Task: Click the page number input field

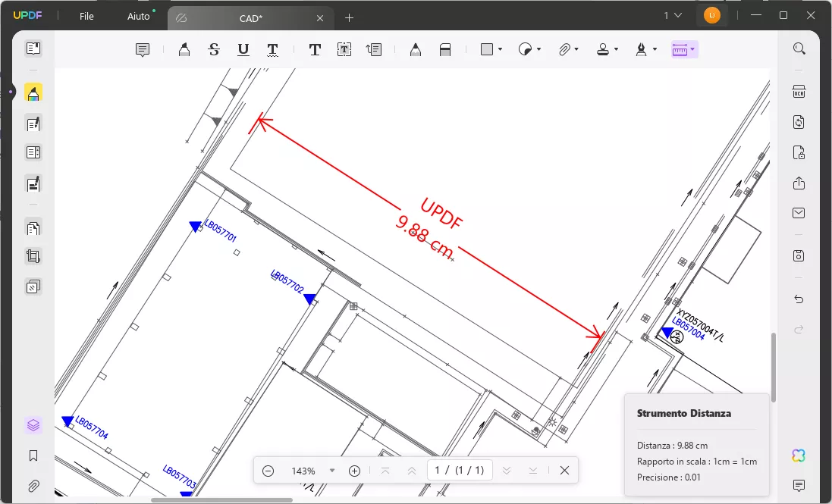Action: [x=460, y=470]
